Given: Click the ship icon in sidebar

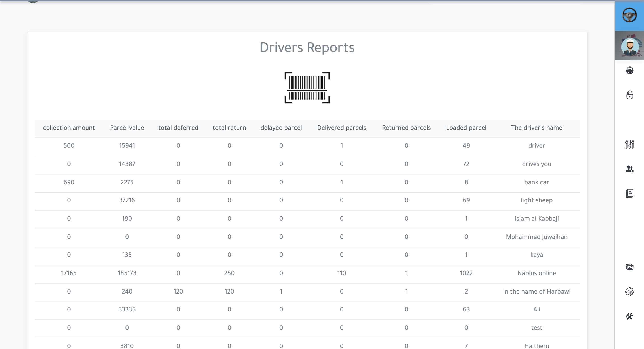Looking at the screenshot, I should click(629, 70).
